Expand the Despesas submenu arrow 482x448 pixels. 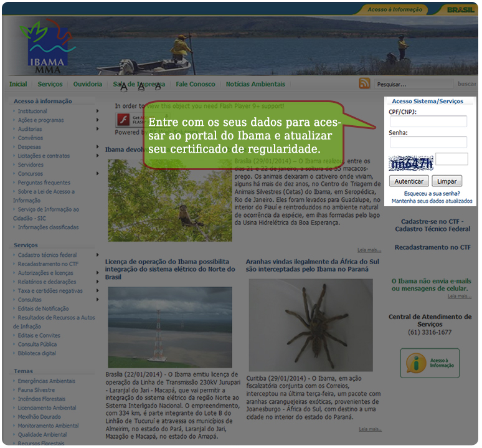(x=97, y=147)
